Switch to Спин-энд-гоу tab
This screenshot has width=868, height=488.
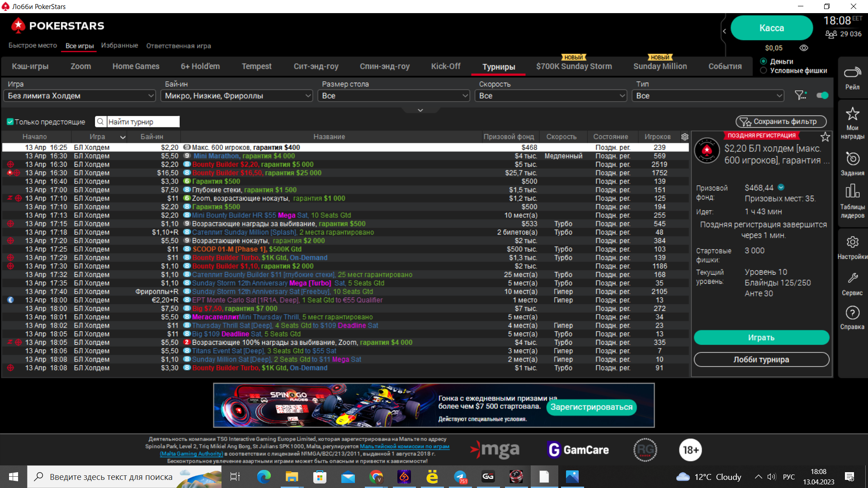385,66
